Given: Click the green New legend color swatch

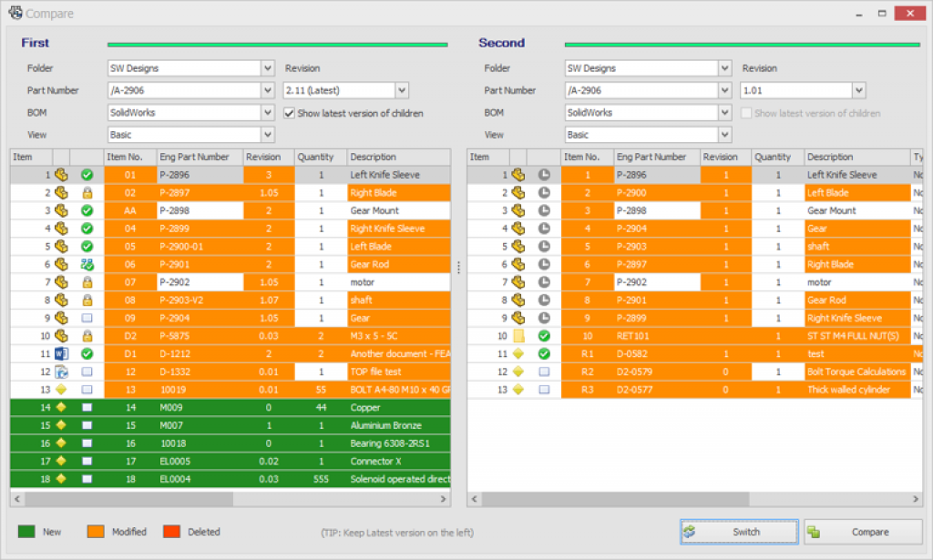Looking at the screenshot, I should pyautogui.click(x=26, y=532).
